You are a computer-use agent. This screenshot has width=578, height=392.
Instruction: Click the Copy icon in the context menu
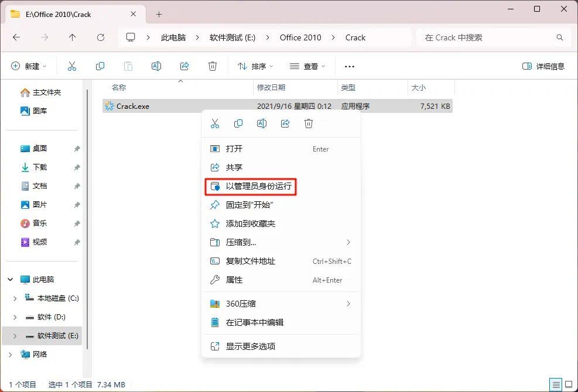238,123
